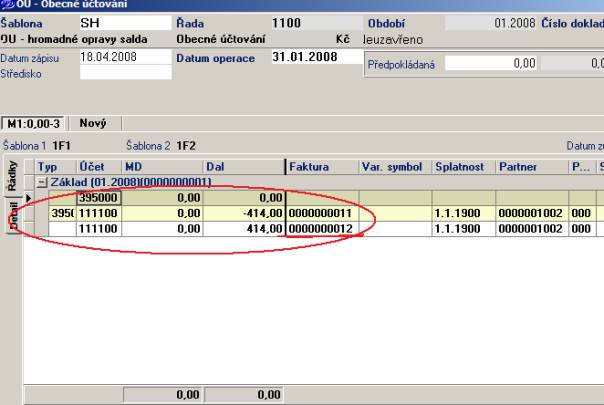Screen dimensions: 604x405
Task: Click the empty Středisko input field
Action: pyautogui.click(x=110, y=72)
